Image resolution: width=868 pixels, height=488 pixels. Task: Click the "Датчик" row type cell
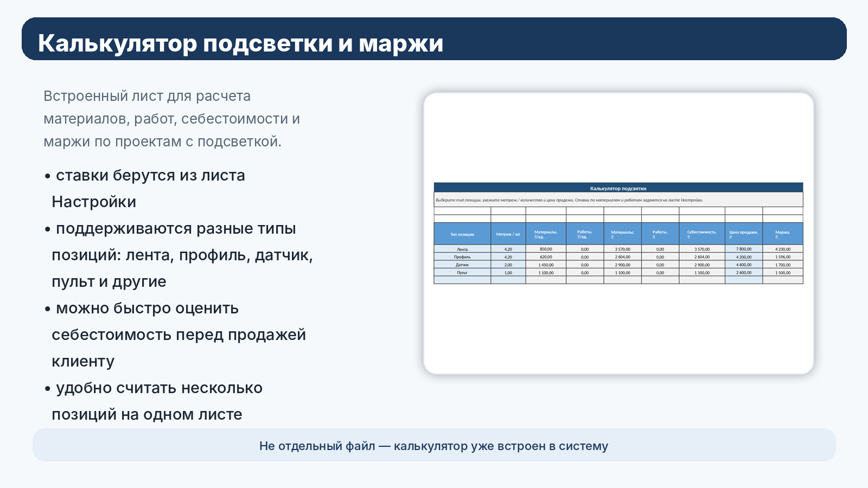[x=462, y=265]
